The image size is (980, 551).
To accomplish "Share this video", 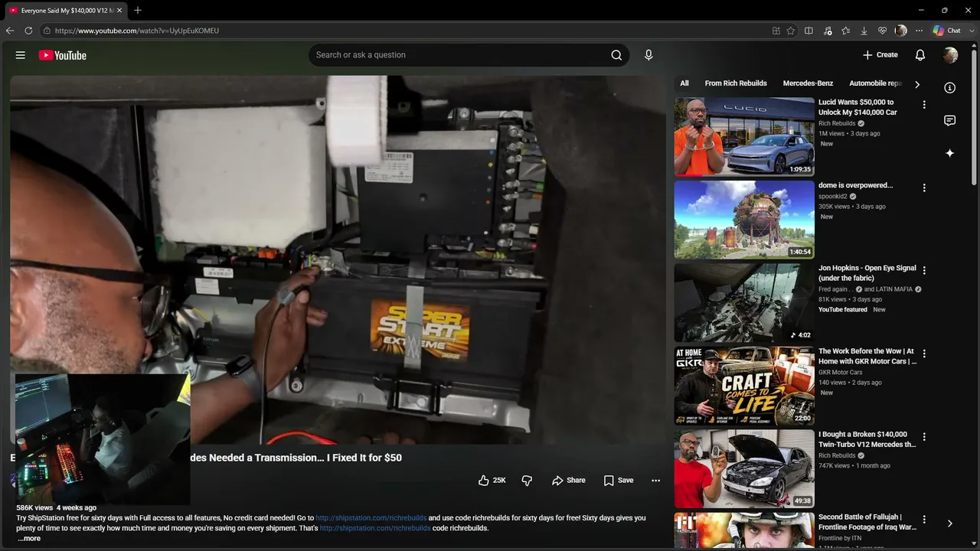I will tap(568, 481).
